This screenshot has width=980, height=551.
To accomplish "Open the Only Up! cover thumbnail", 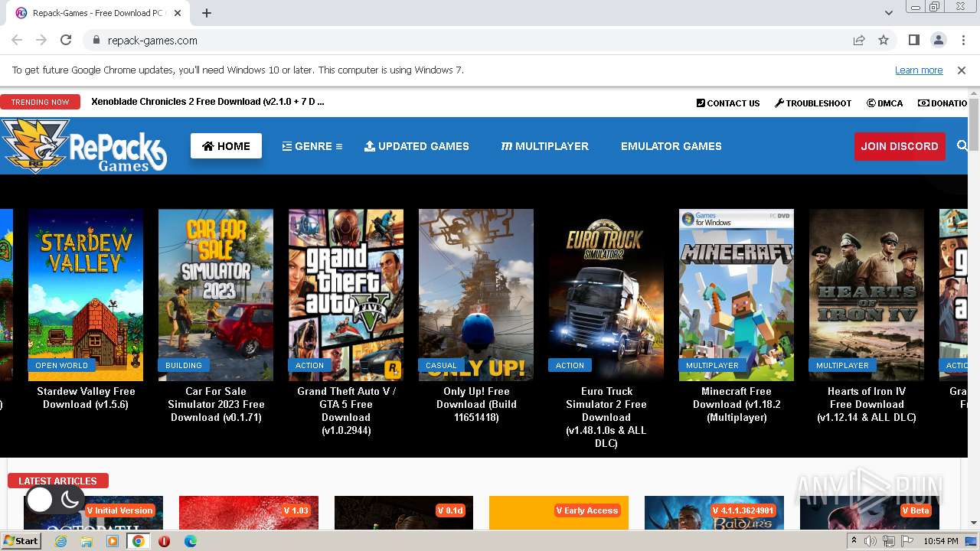I will pos(476,295).
